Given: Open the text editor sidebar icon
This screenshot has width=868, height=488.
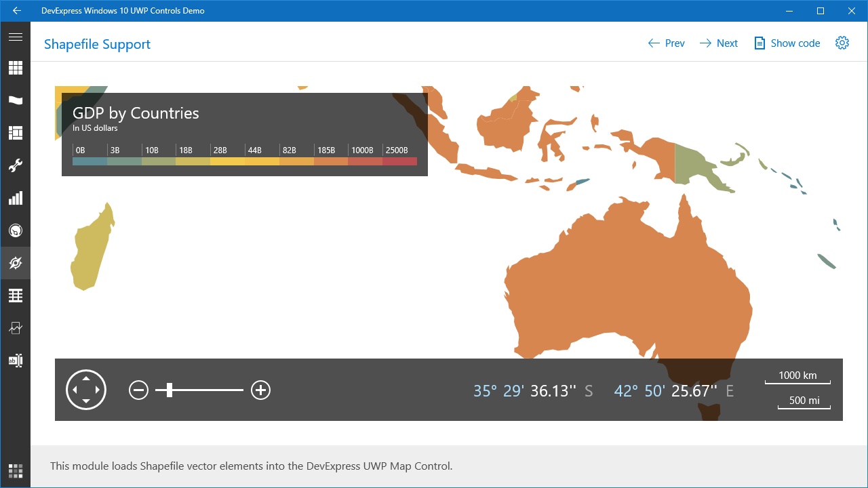Looking at the screenshot, I should (x=15, y=361).
